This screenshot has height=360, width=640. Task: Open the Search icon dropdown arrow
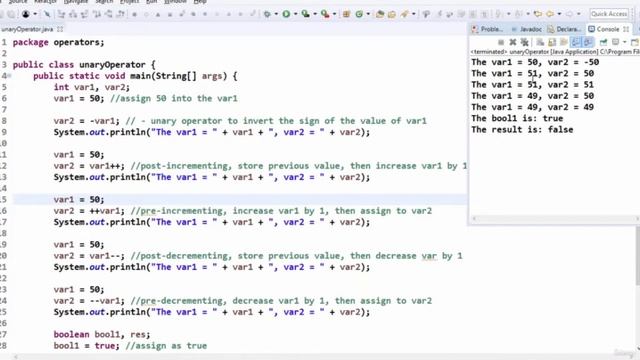(413, 14)
